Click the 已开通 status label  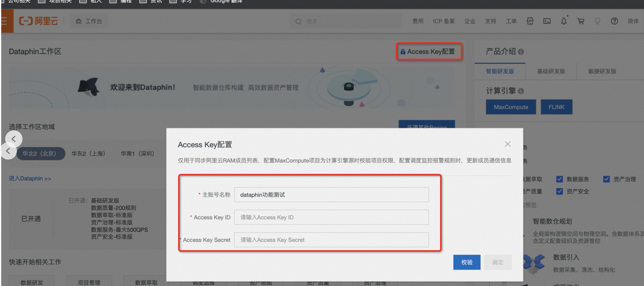pyautogui.click(x=31, y=219)
